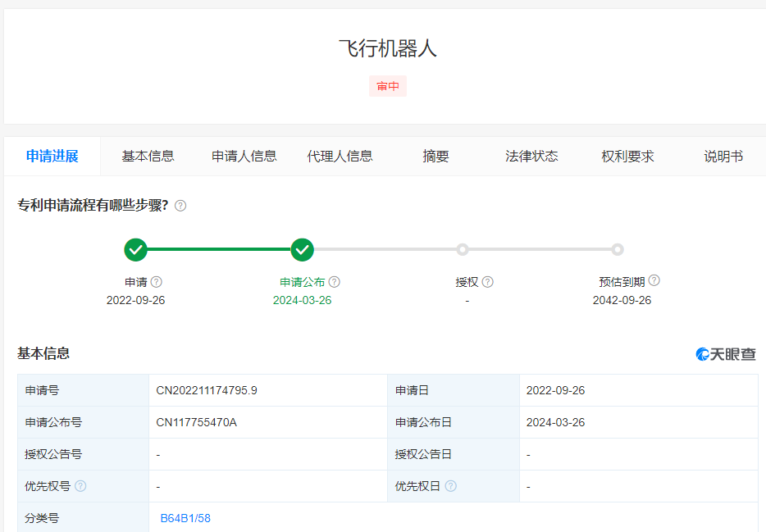The height and width of the screenshot is (532, 766).
Task: Click 基本信息 section heading
Action: (43, 353)
